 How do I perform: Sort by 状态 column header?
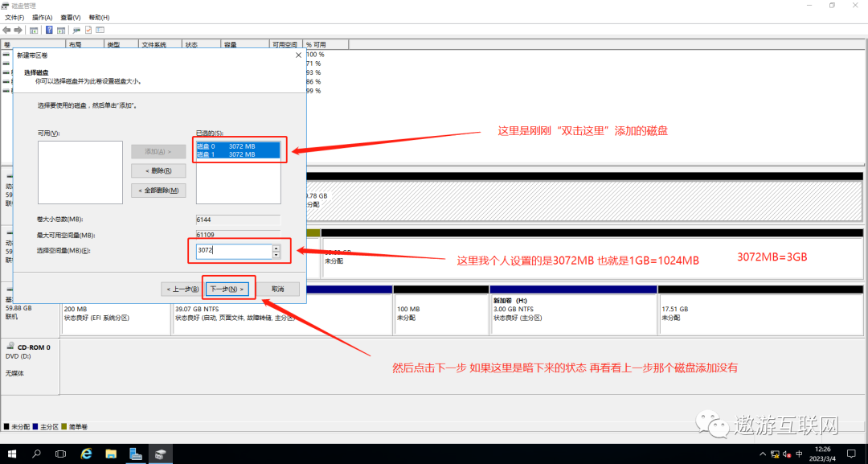click(202, 44)
